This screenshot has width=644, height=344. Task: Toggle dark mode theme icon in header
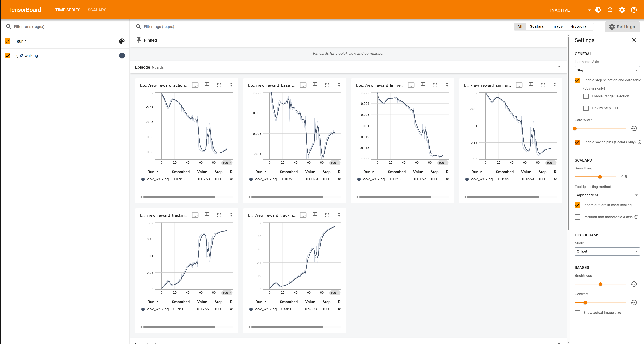click(x=598, y=10)
